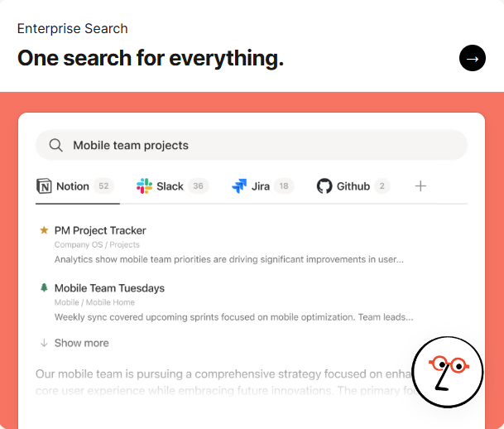504x429 pixels.
Task: Add a source with the plus icon
Action: pos(420,186)
